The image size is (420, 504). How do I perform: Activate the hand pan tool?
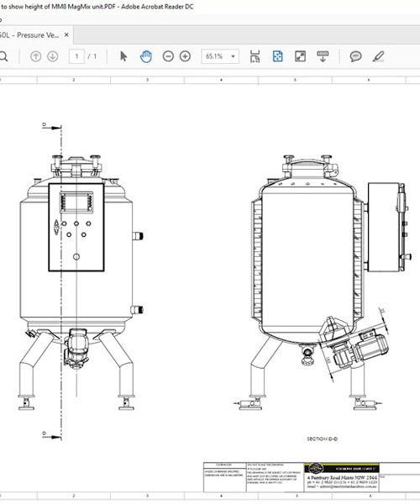pyautogui.click(x=146, y=56)
